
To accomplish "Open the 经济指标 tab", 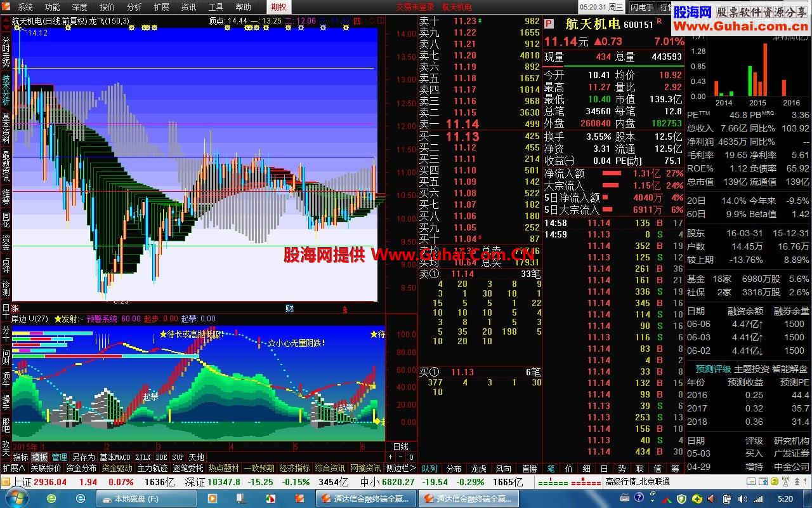I will (x=295, y=468).
